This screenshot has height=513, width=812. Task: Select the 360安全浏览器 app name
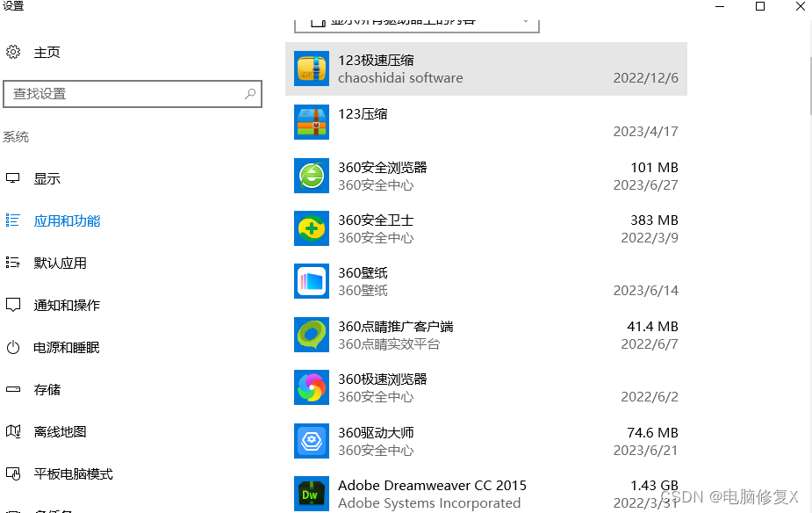pyautogui.click(x=383, y=168)
